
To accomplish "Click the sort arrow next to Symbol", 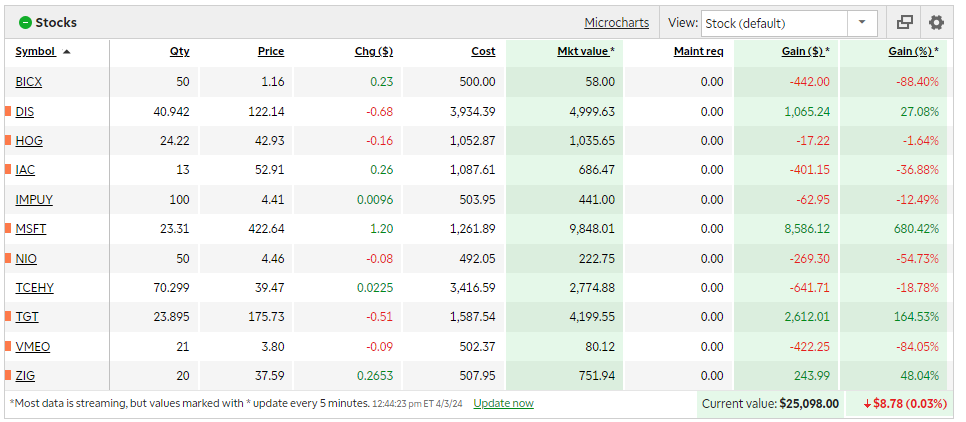I will (67, 52).
